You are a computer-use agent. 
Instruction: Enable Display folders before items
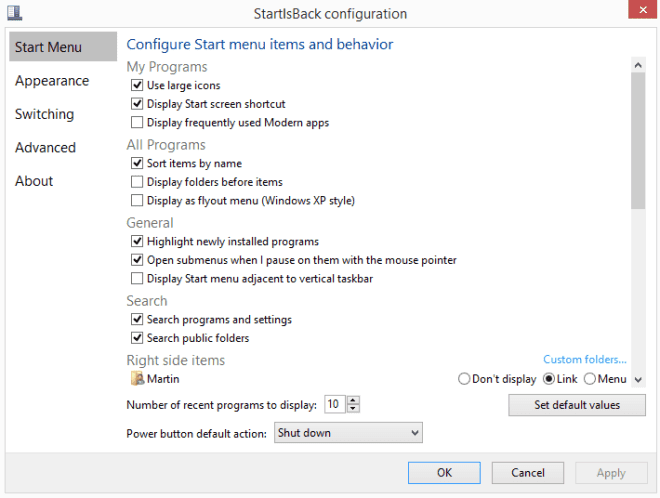pos(137,181)
